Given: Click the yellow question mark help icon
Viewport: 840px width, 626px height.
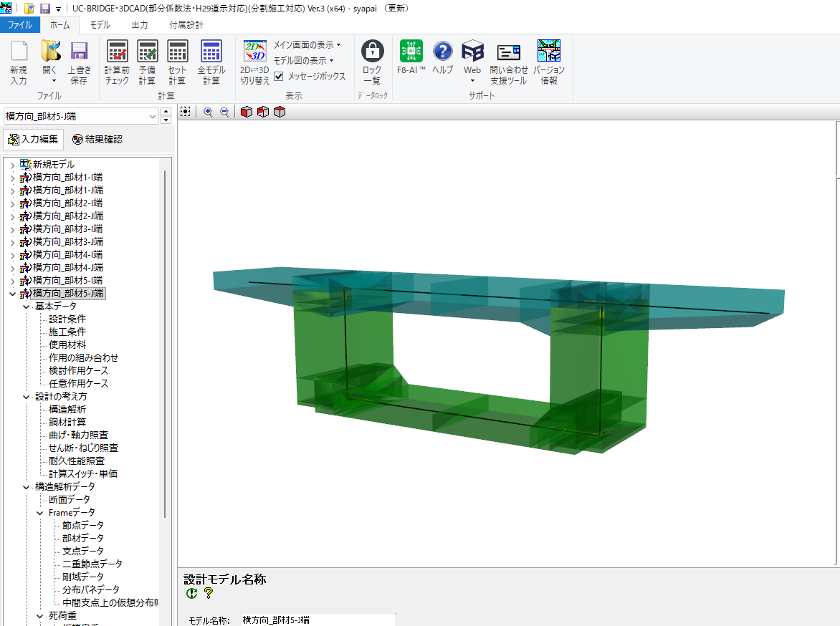Looking at the screenshot, I should 209,593.
